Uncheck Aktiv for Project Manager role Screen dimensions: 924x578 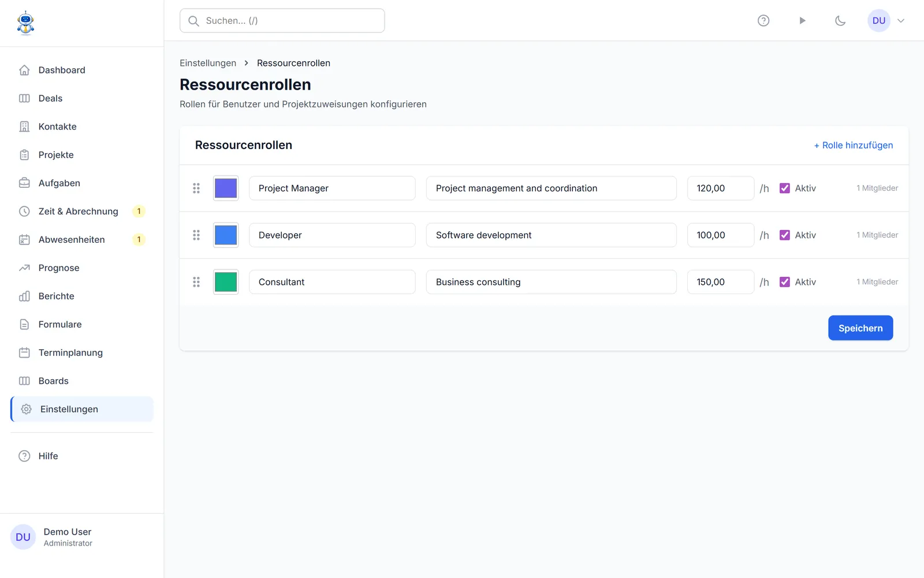785,188
